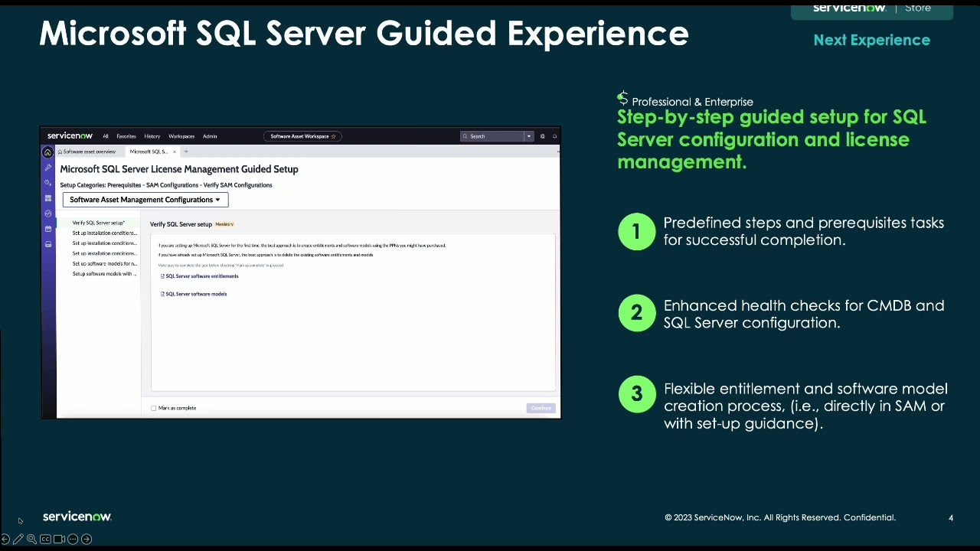Click the ServiceNow logo in app header

70,136
